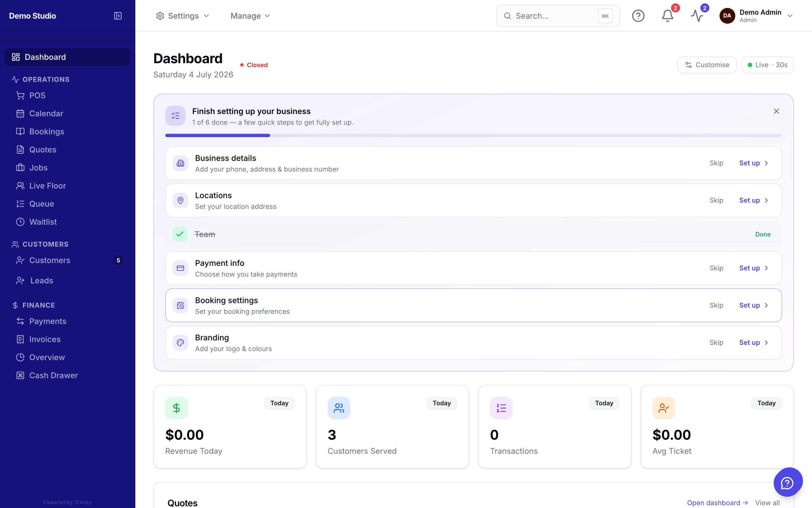Viewport: 812px width, 508px height.
Task: Click the Operations section header
Action: click(x=40, y=79)
